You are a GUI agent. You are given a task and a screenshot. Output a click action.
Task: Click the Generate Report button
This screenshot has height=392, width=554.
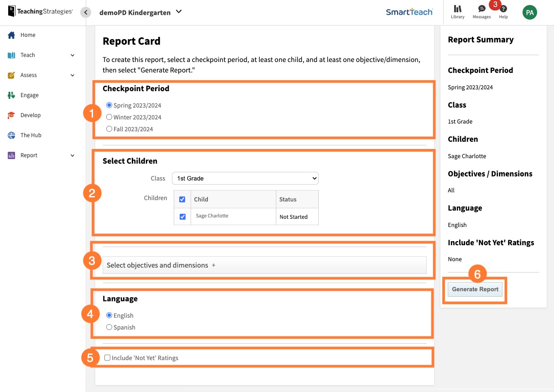[475, 289]
